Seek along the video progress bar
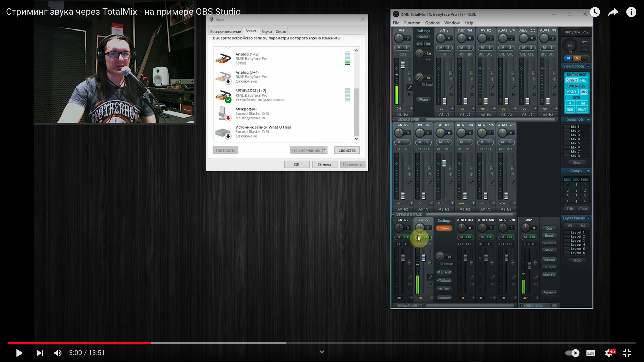 click(x=322, y=343)
